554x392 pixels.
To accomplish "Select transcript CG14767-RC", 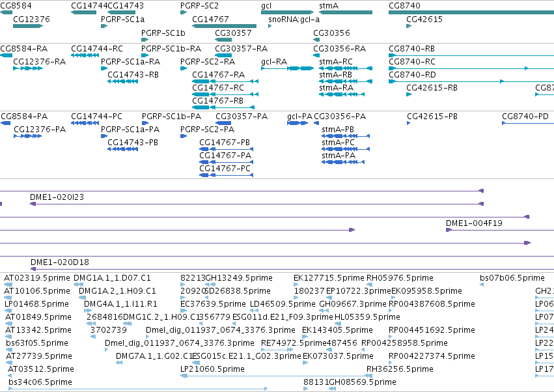I will pos(218,88).
